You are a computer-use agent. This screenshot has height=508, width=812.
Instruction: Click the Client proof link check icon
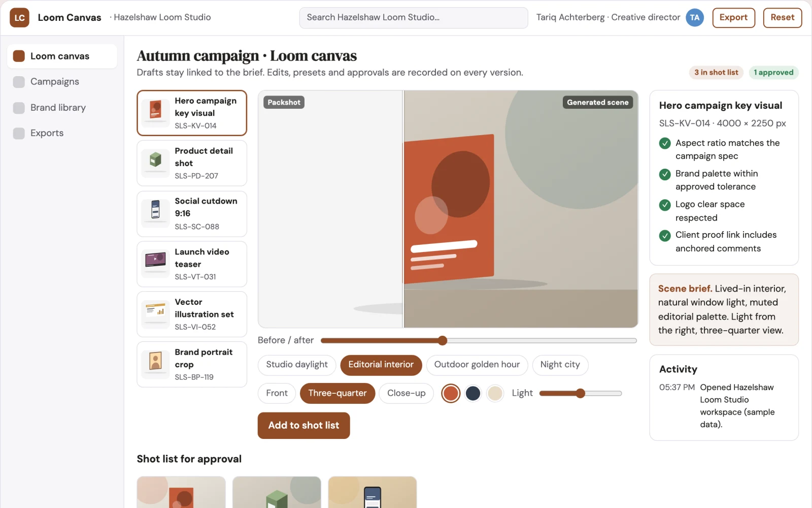tap(665, 236)
